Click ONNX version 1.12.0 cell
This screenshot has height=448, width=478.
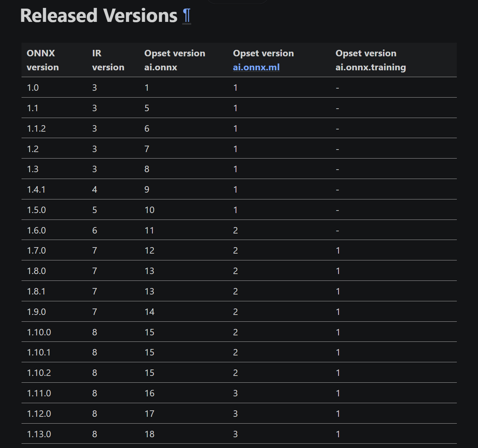click(39, 414)
